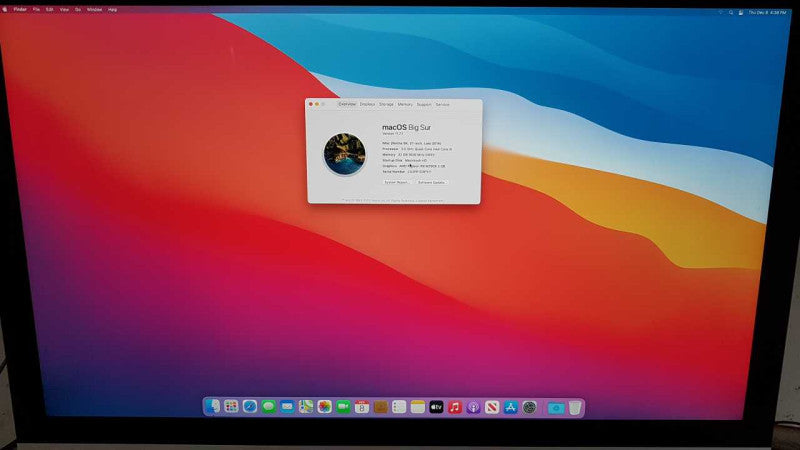
Task: Start FaceTime from the dock
Action: [343, 407]
